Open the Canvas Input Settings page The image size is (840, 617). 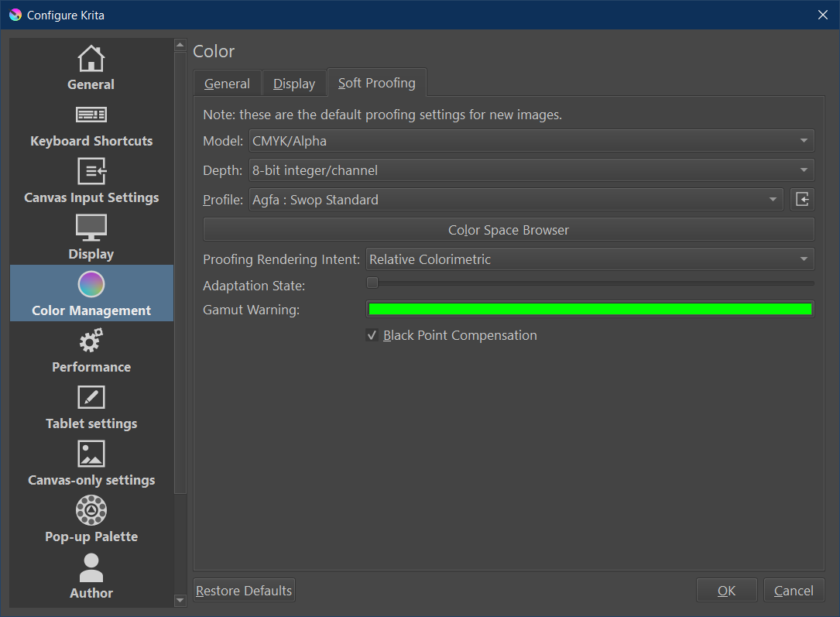click(x=91, y=180)
